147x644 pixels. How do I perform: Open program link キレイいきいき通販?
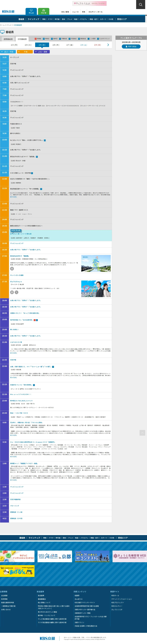tap(17, 275)
